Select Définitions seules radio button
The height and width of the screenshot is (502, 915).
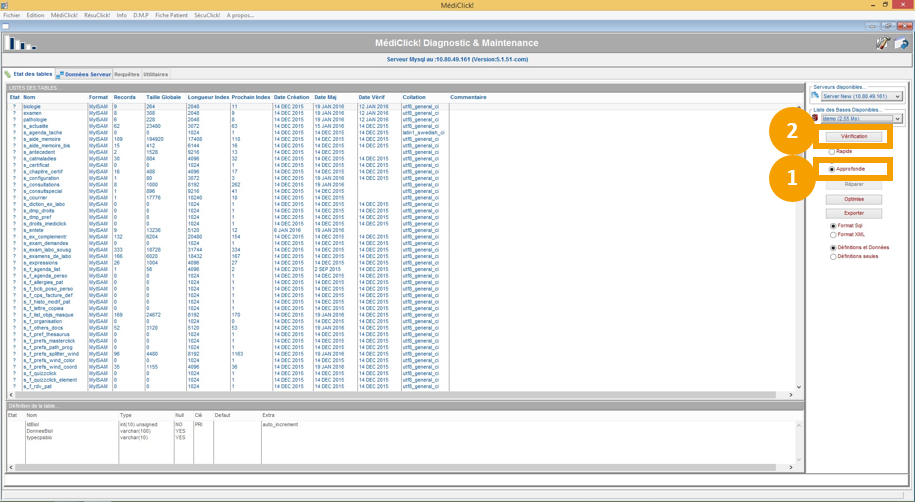[833, 257]
